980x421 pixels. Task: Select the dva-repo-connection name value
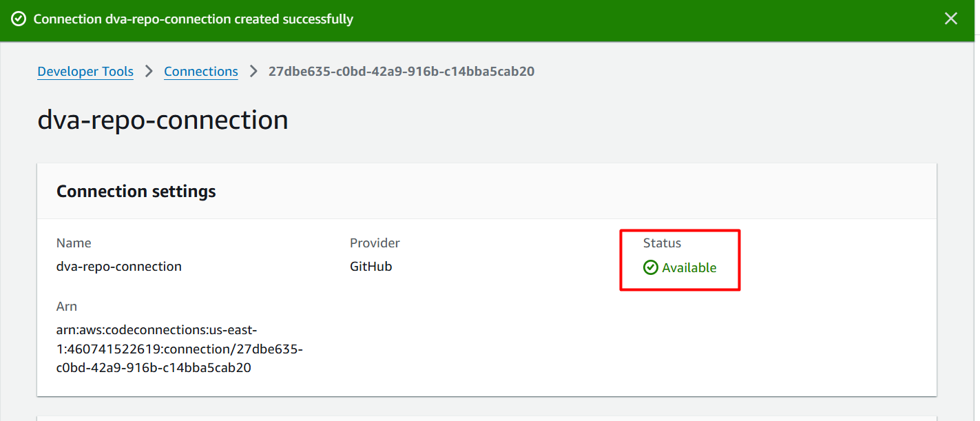point(119,267)
